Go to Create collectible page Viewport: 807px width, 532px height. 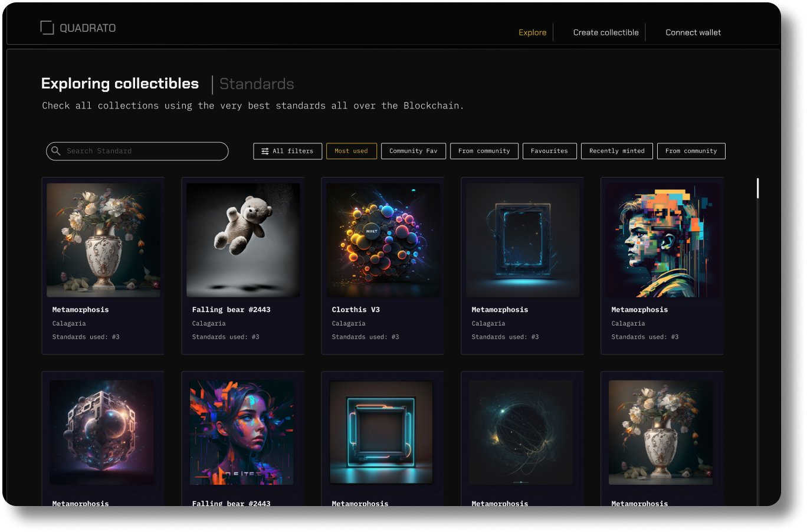(606, 32)
